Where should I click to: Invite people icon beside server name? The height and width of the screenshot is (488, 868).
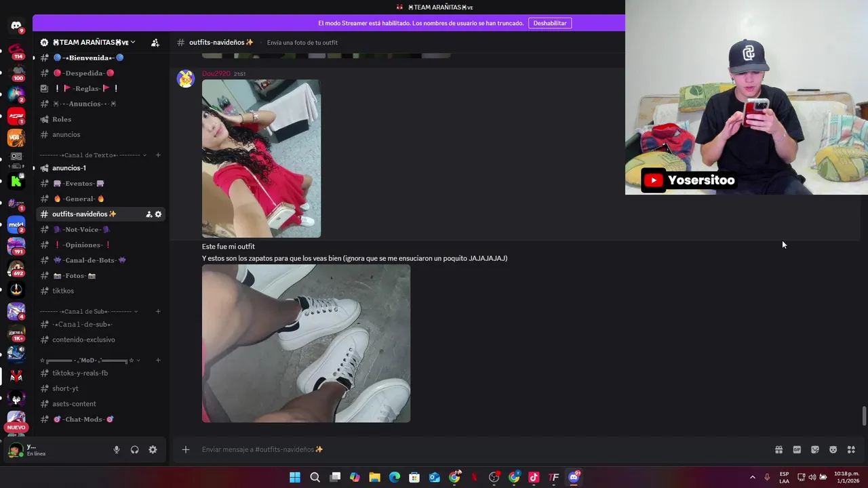click(x=155, y=42)
